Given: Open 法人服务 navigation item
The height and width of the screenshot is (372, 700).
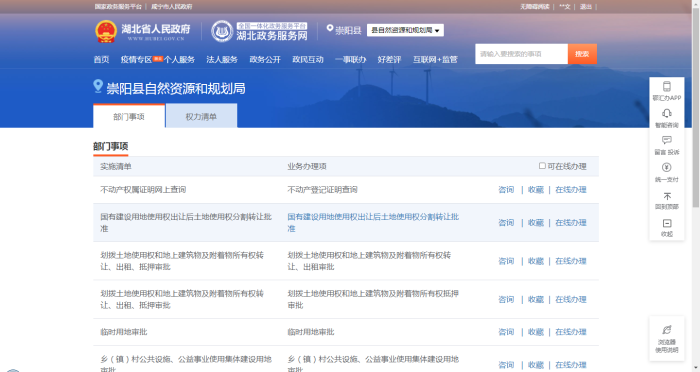Looking at the screenshot, I should coord(222,59).
